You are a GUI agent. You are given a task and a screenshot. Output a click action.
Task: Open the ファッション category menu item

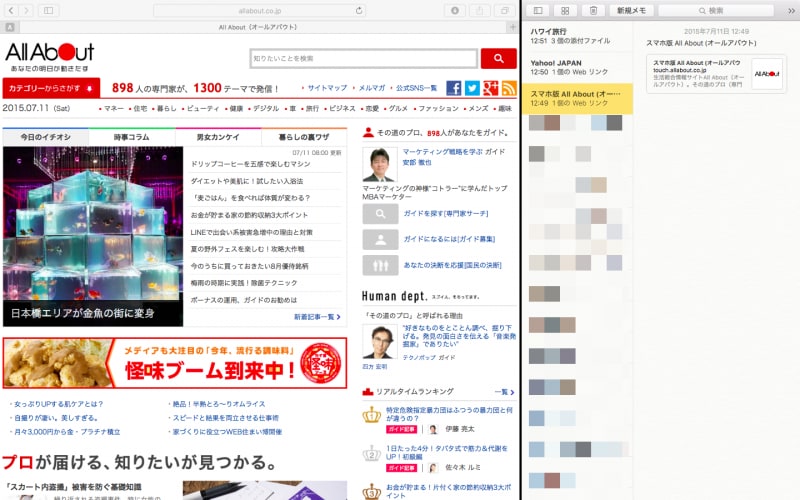click(438, 108)
